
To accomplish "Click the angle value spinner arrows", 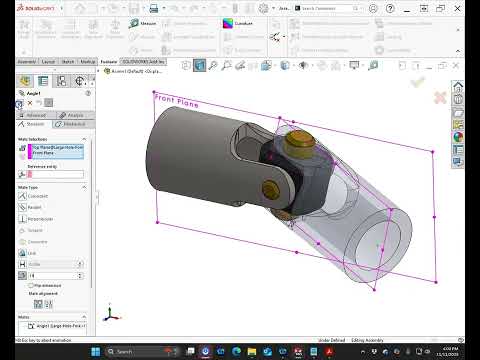I will [x=80, y=276].
